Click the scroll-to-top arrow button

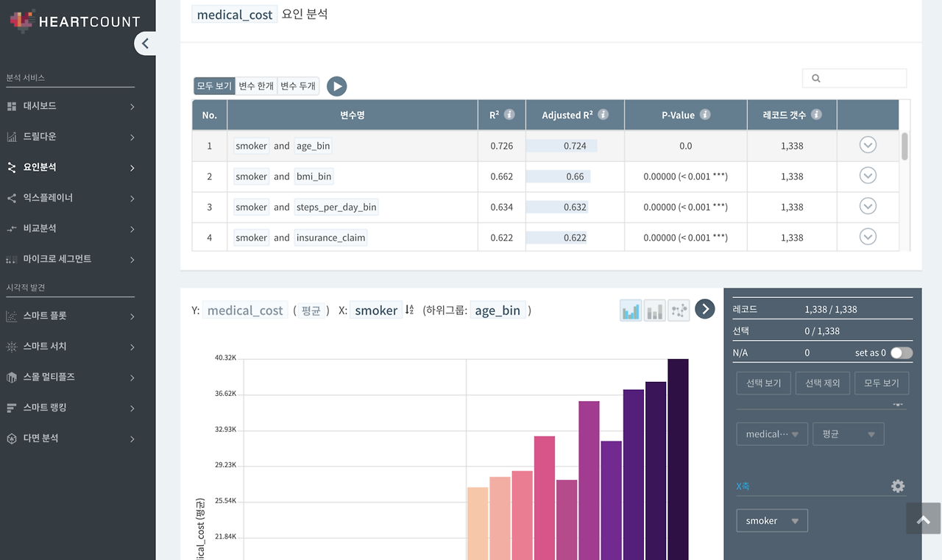[924, 519]
